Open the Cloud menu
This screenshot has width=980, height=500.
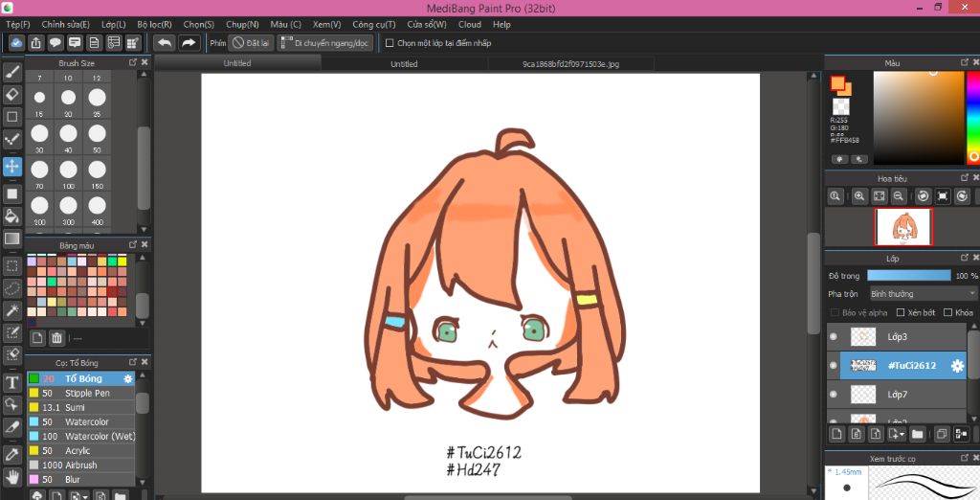click(469, 24)
